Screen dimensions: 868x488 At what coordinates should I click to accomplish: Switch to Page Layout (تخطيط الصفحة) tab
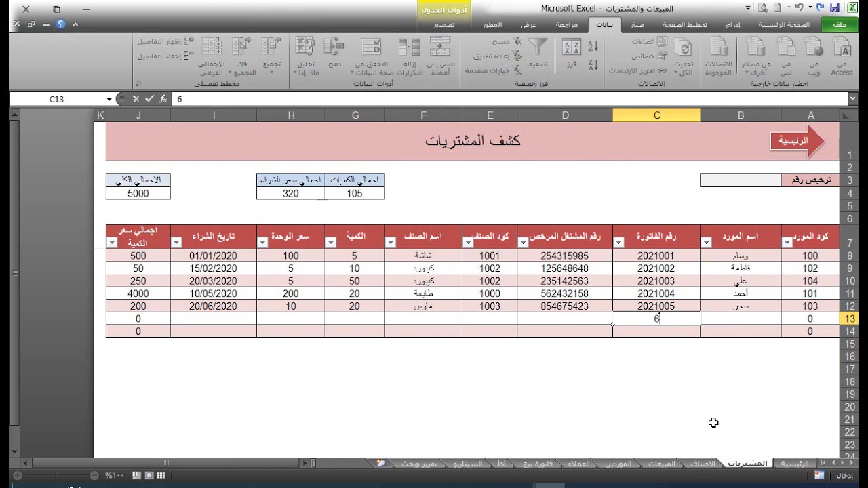click(x=684, y=24)
